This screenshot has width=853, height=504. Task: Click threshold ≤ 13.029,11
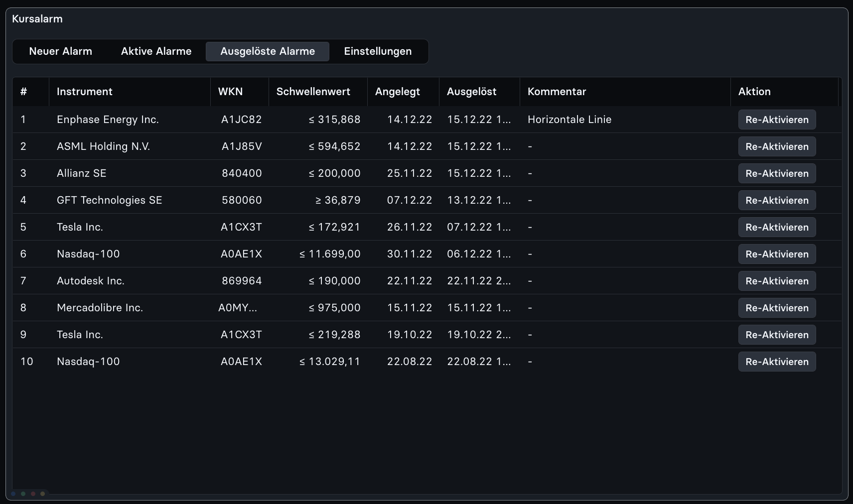point(330,362)
